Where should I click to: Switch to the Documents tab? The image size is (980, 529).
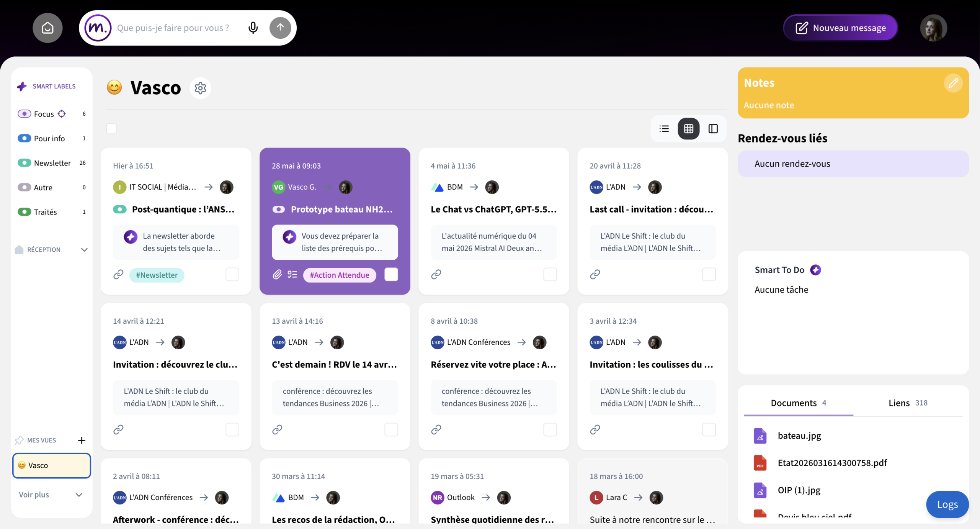(799, 403)
